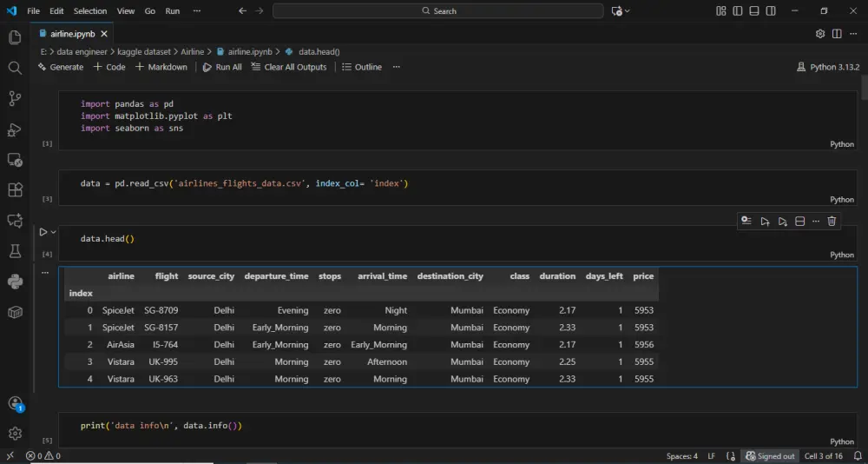The width and height of the screenshot is (868, 464).
Task: Open the Extensions view in activity bar
Action: point(15,189)
